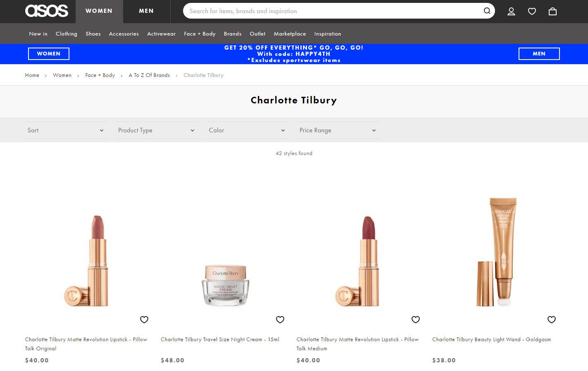588x371 pixels.
Task: Click the ASOS logo
Action: pyautogui.click(x=47, y=11)
